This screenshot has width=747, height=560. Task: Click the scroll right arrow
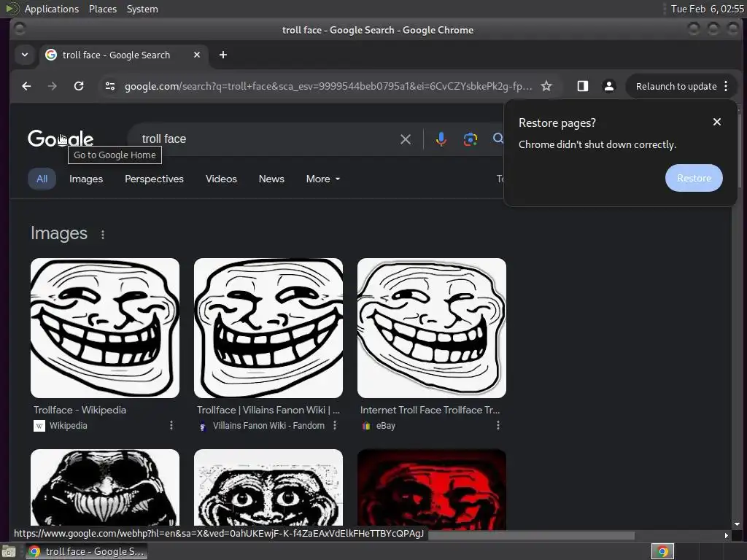(726, 536)
